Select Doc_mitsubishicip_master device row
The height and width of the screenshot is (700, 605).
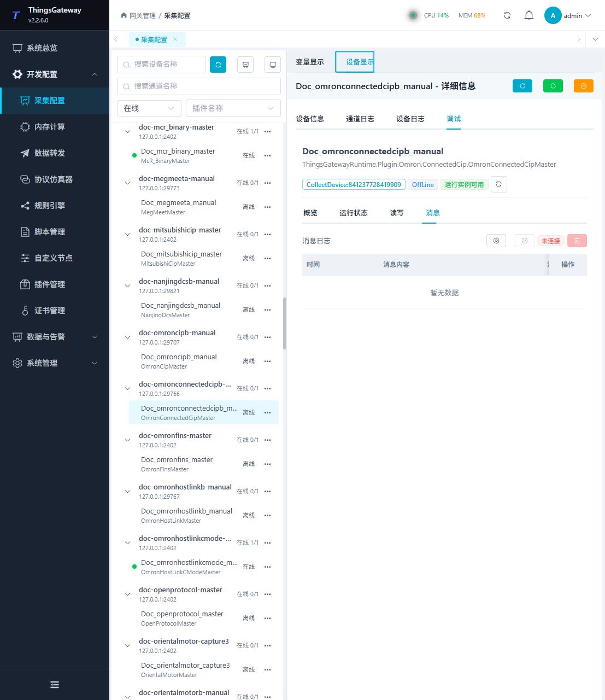pyautogui.click(x=204, y=258)
